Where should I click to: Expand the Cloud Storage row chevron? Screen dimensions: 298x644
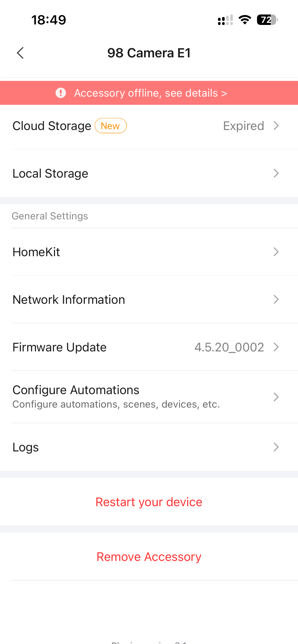point(276,126)
